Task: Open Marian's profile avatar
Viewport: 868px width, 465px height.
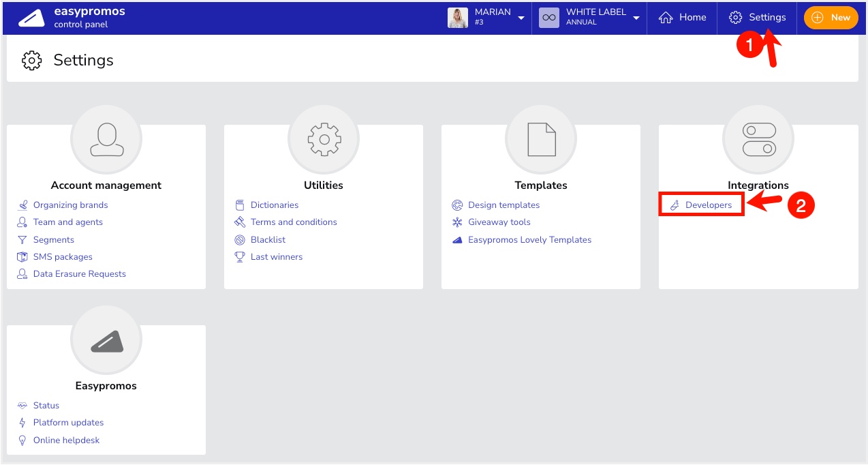Action: tap(458, 18)
